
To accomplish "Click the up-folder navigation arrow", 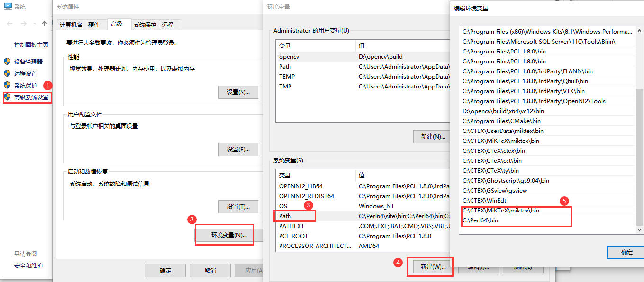I will [x=44, y=22].
